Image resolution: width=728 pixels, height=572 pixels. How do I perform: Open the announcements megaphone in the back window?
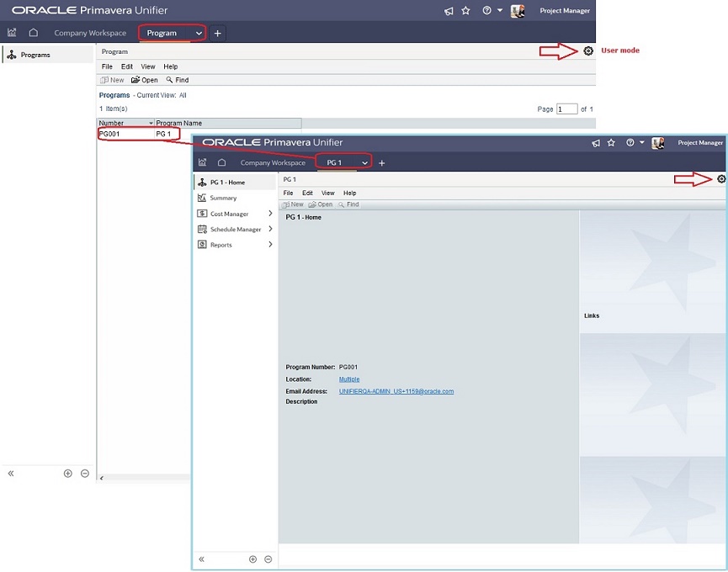[x=449, y=11]
